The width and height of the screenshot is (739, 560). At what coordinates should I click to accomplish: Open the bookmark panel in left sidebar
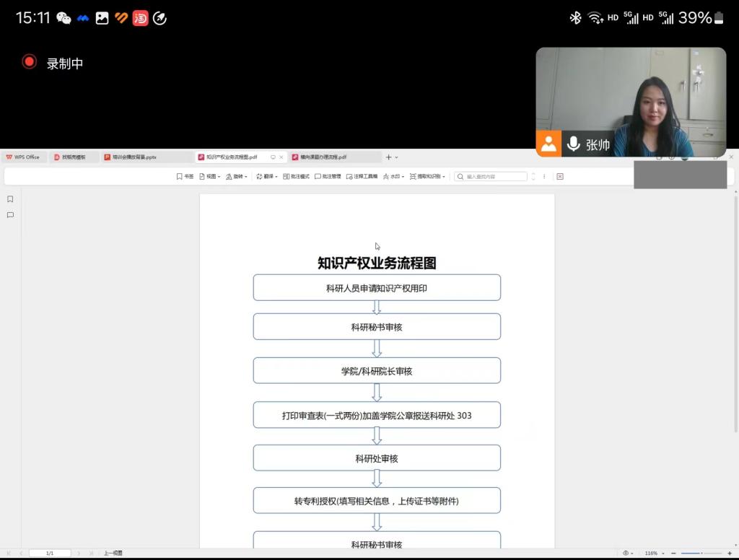pyautogui.click(x=10, y=199)
